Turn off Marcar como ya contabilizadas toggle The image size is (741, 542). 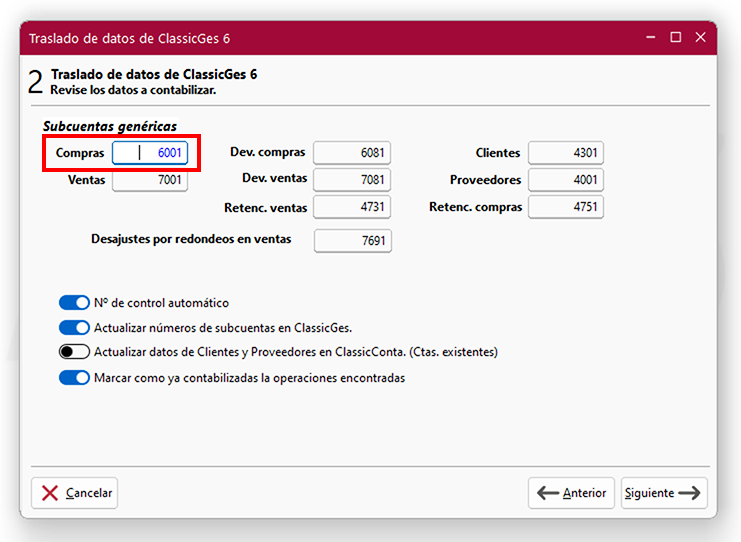[74, 378]
